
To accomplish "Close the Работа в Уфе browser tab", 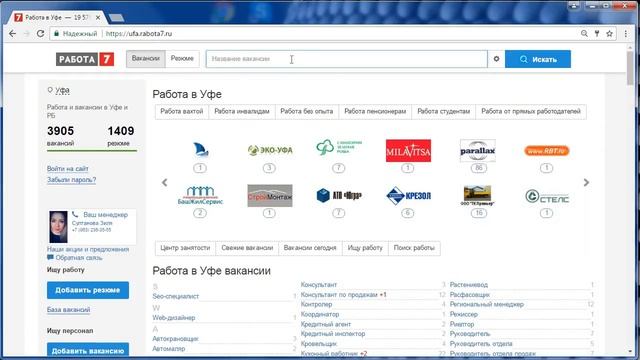I will pyautogui.click(x=98, y=18).
